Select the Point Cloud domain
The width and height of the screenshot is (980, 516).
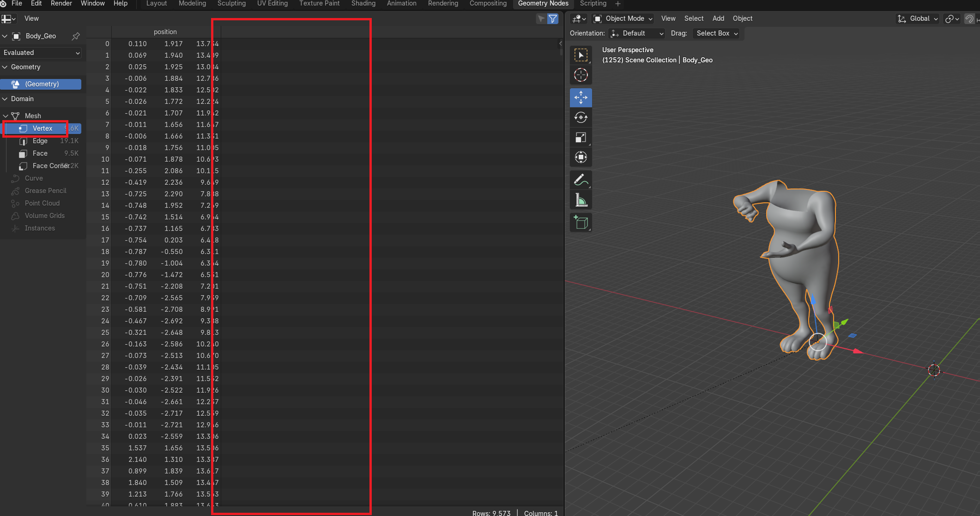(42, 203)
